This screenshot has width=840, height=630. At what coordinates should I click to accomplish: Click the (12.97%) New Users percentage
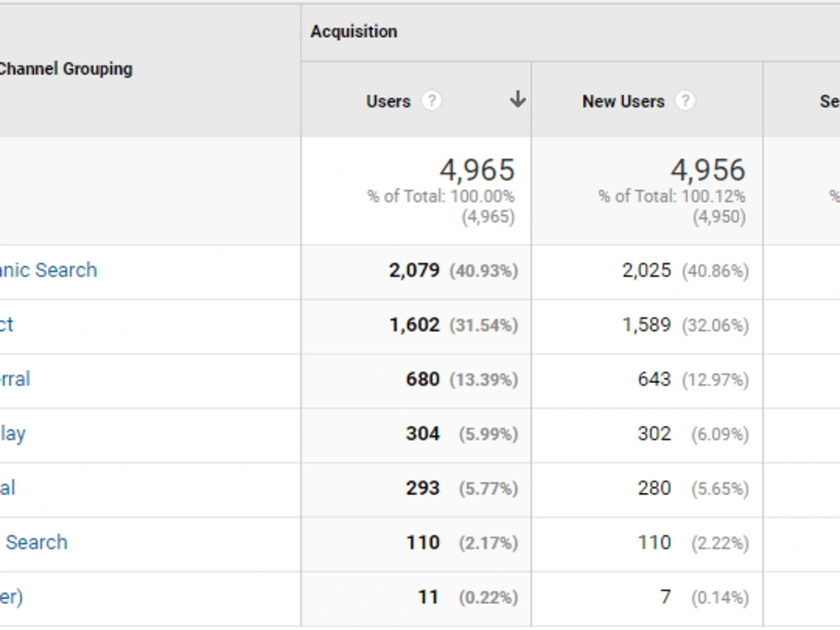[x=715, y=380]
